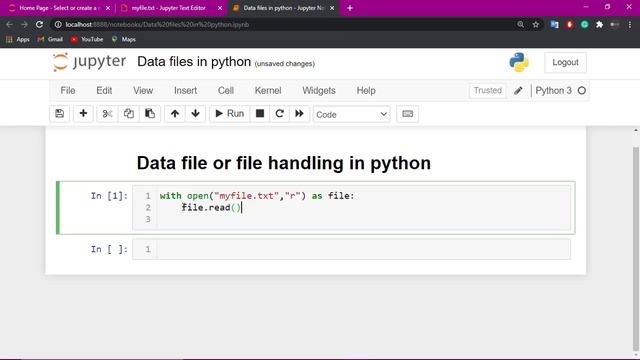640x360 pixels.
Task: Open the Widgets menu
Action: pyautogui.click(x=319, y=91)
